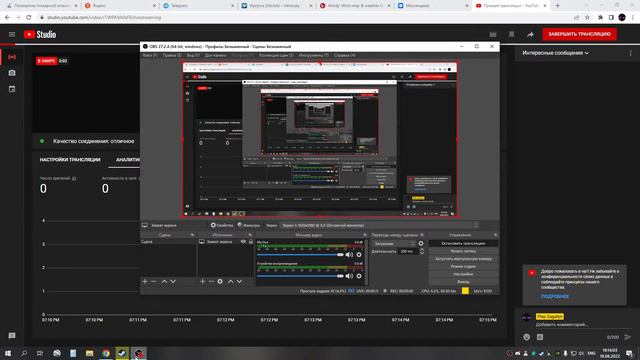Open Settings from OBS controls
Screen dimensions: 640x360
(463, 274)
